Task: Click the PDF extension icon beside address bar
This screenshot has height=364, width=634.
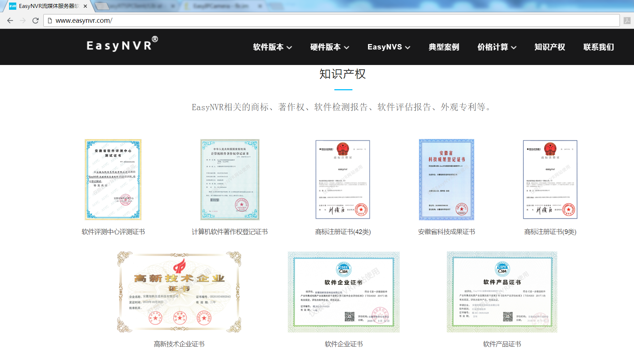Action: point(627,21)
